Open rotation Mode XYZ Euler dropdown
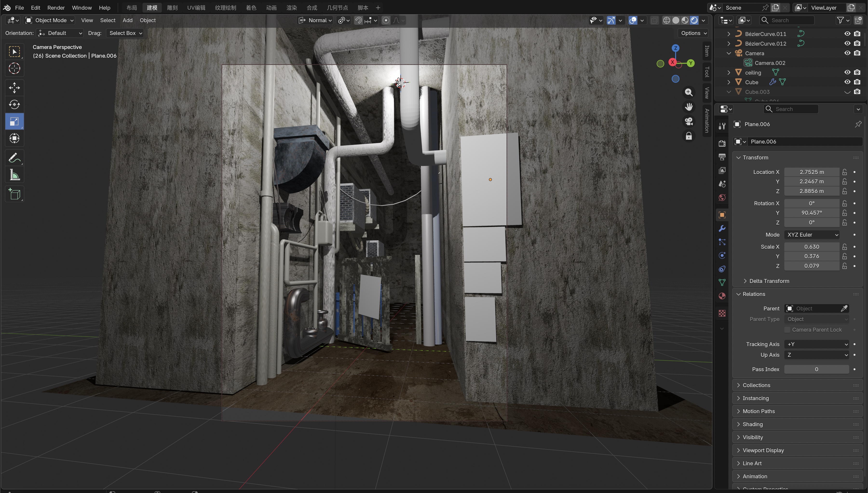The image size is (868, 493). (812, 235)
